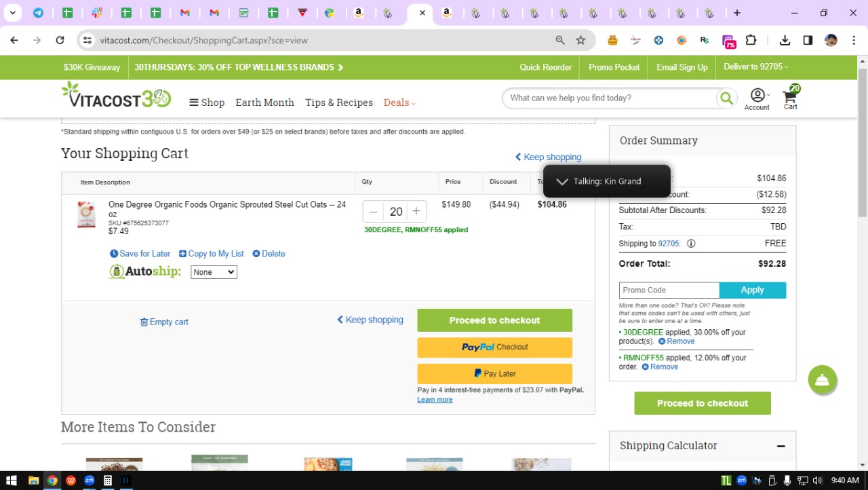Click the Vitacost logo
Screen dimensions: 868x490
coord(116,96)
